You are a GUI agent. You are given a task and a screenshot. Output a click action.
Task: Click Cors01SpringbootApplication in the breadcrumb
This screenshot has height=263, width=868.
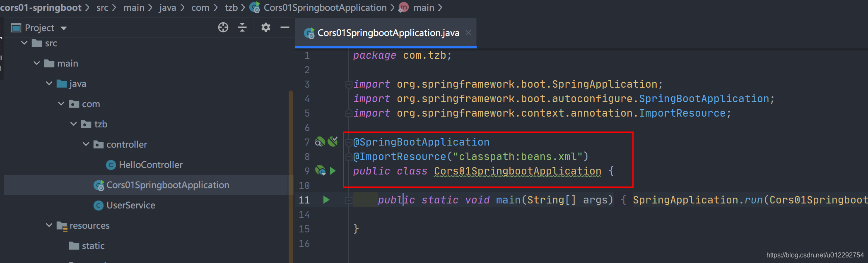coord(325,7)
